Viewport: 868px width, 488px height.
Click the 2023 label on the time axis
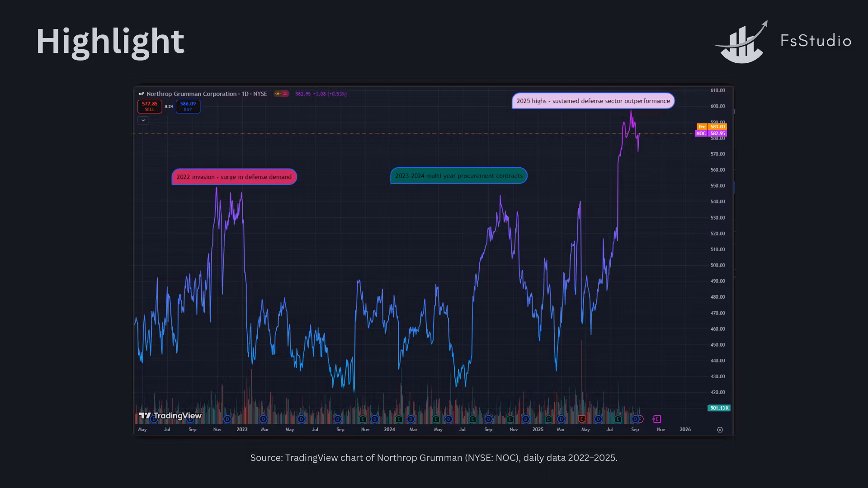pos(242,430)
